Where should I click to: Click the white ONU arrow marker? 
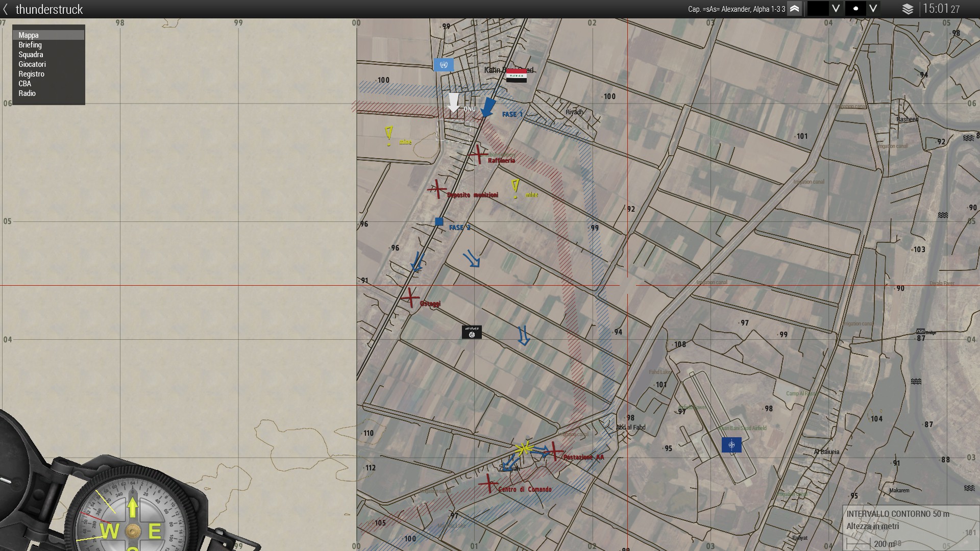pos(453,102)
